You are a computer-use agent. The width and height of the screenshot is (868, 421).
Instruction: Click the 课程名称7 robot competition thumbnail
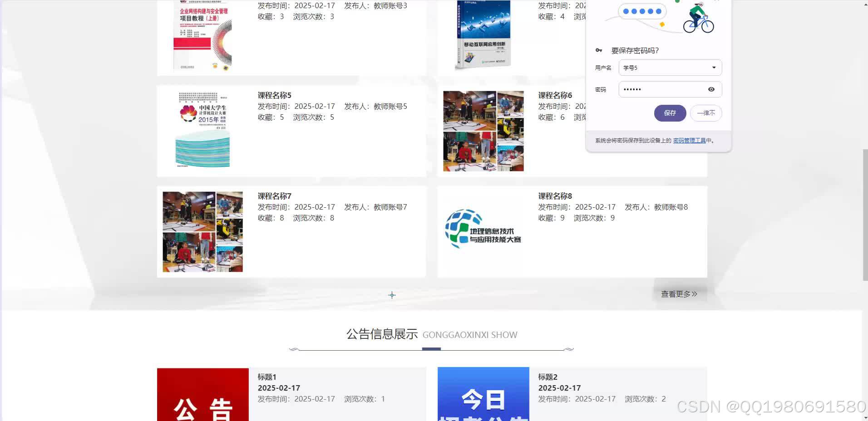[202, 231]
